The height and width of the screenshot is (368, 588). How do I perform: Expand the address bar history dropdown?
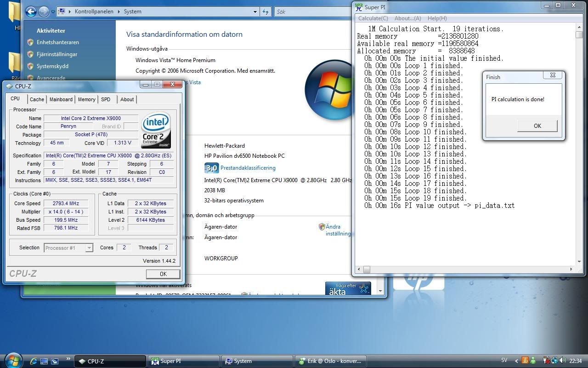[x=255, y=11]
